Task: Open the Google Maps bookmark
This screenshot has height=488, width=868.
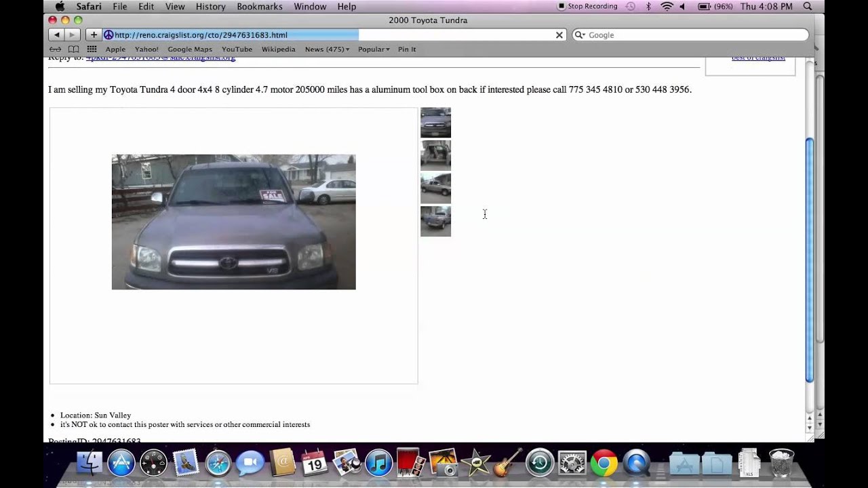Action: [x=190, y=49]
